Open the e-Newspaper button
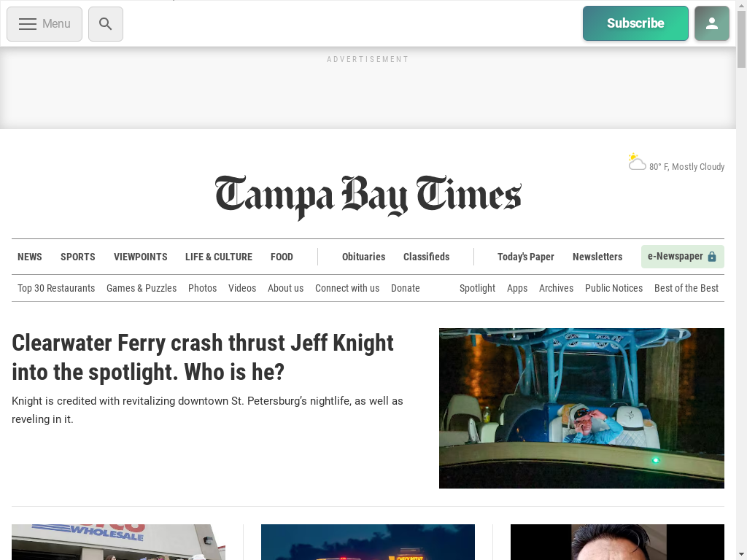747x560 pixels. point(682,257)
